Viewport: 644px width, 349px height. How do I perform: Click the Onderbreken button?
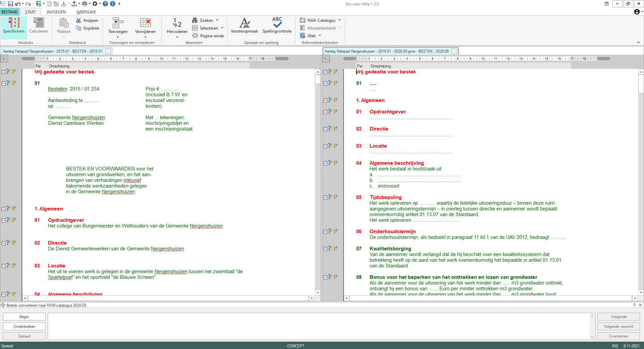24,327
